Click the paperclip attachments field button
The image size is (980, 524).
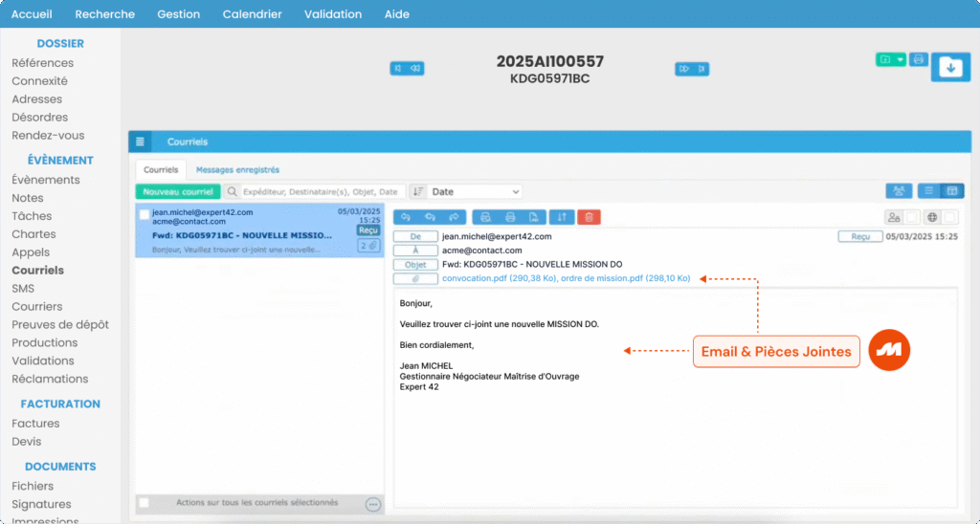tap(415, 278)
